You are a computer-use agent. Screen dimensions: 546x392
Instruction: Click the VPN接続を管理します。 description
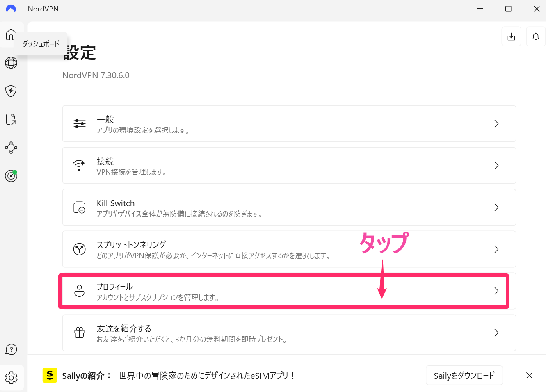132,172
